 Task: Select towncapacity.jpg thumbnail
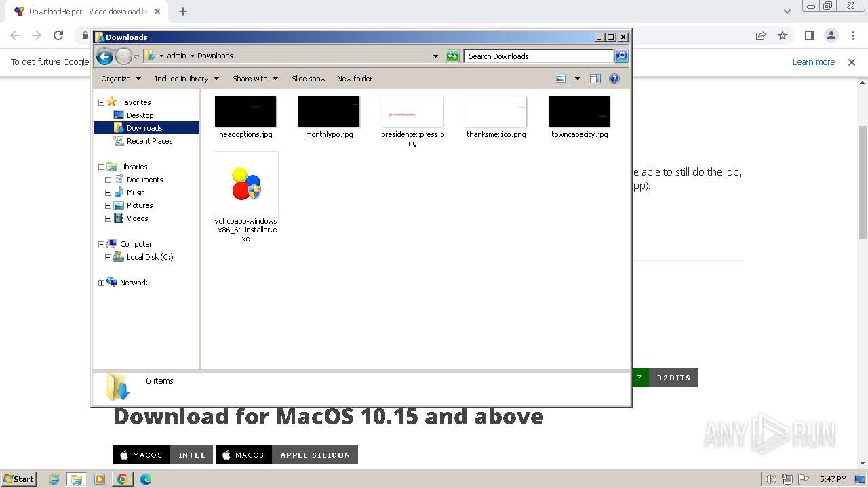pyautogui.click(x=579, y=111)
